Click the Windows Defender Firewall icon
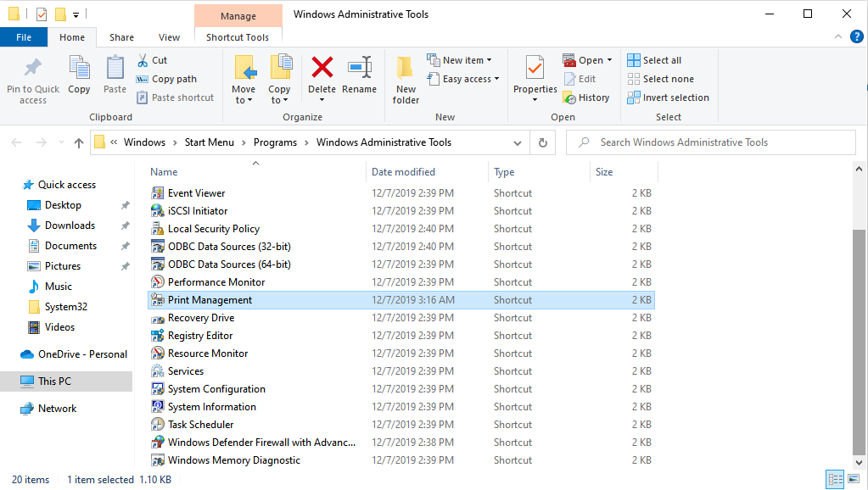 (158, 443)
